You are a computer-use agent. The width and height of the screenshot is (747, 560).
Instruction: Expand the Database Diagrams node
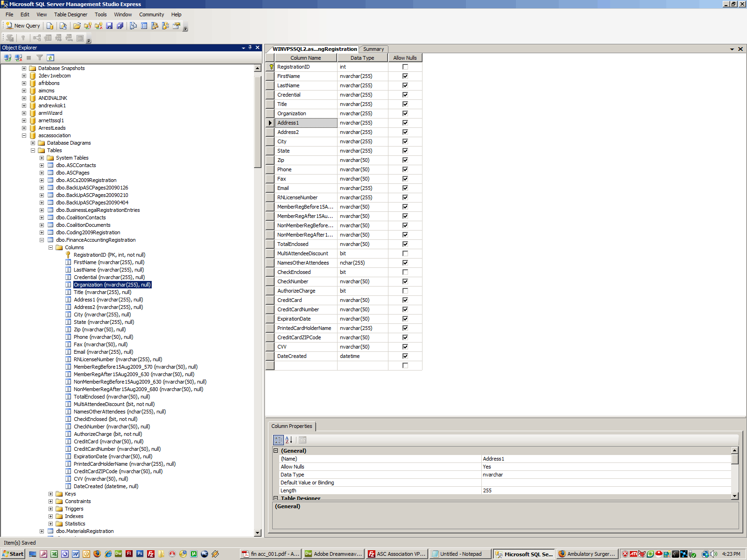click(x=33, y=143)
